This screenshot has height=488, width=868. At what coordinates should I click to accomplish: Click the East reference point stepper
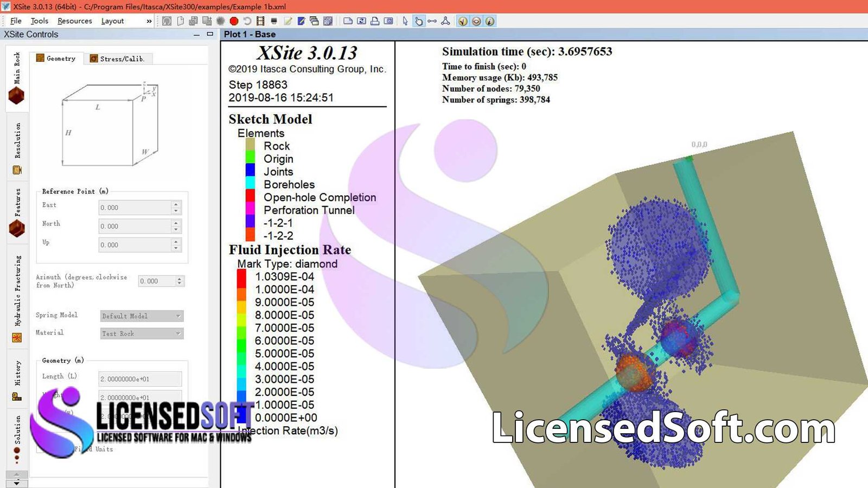(x=176, y=208)
